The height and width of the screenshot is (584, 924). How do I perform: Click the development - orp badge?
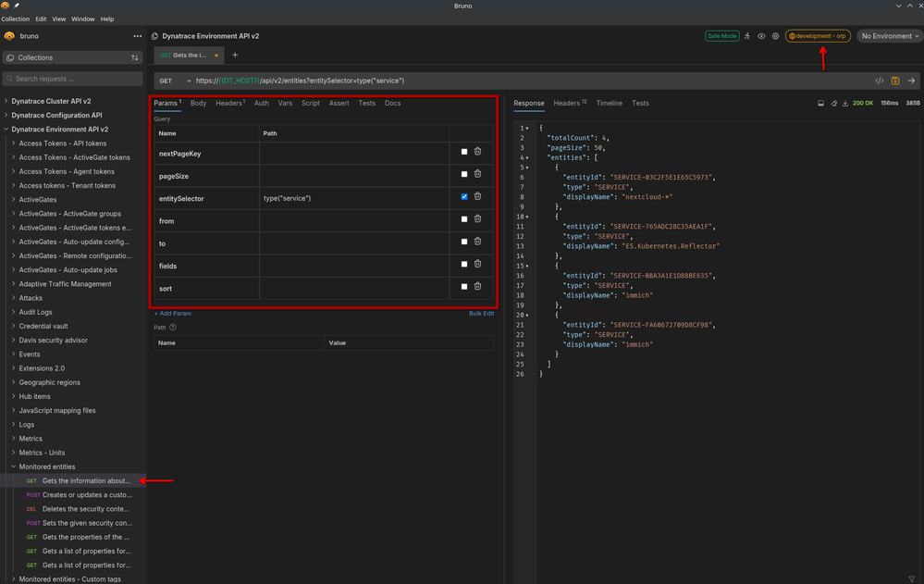tap(818, 36)
